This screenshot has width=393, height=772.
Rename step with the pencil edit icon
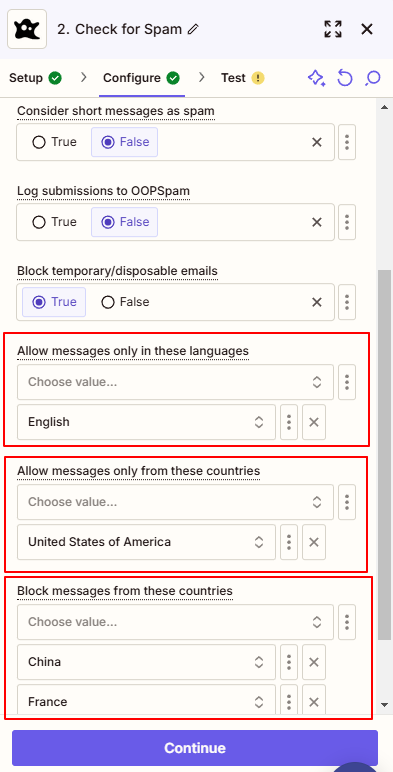click(194, 30)
